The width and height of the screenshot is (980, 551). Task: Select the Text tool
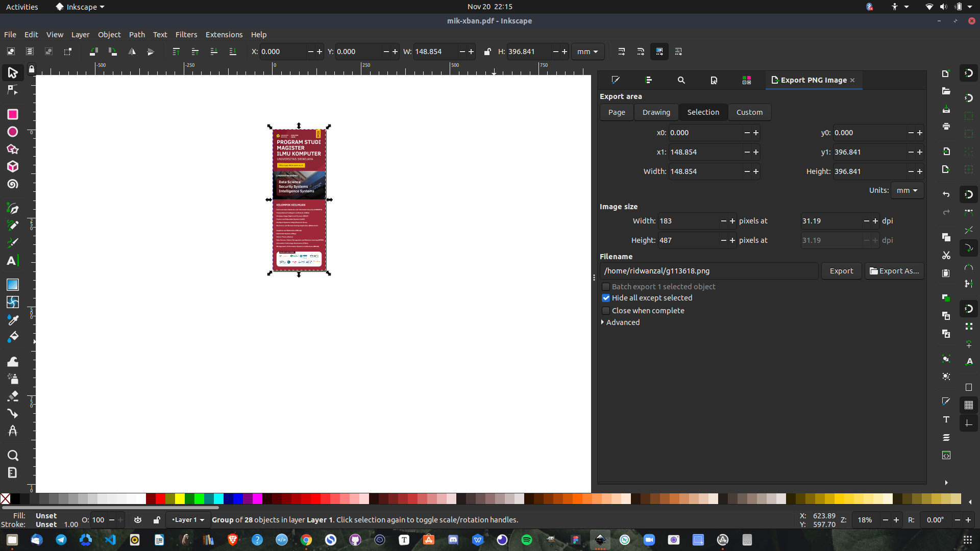tap(13, 261)
